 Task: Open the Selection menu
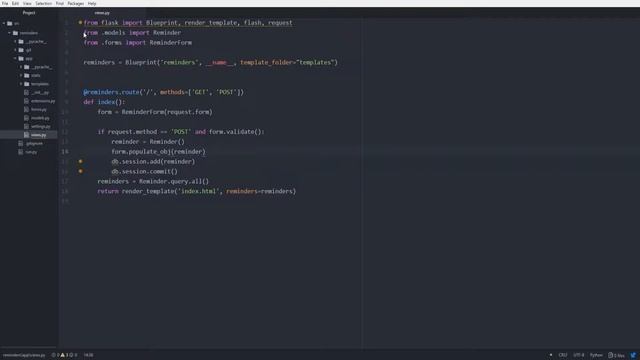(x=43, y=3)
